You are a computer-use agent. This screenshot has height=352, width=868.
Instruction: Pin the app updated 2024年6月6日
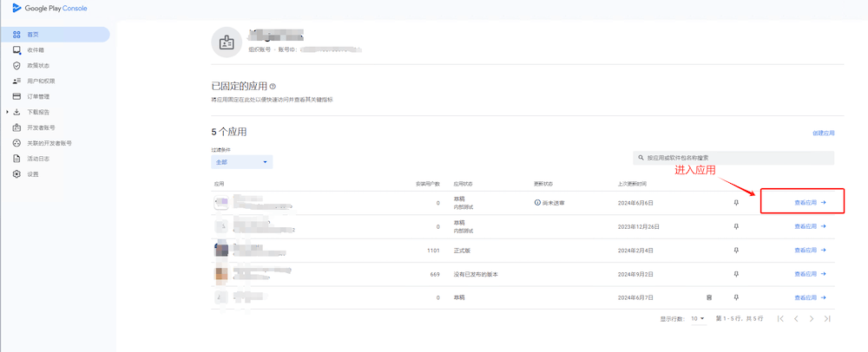coord(736,202)
